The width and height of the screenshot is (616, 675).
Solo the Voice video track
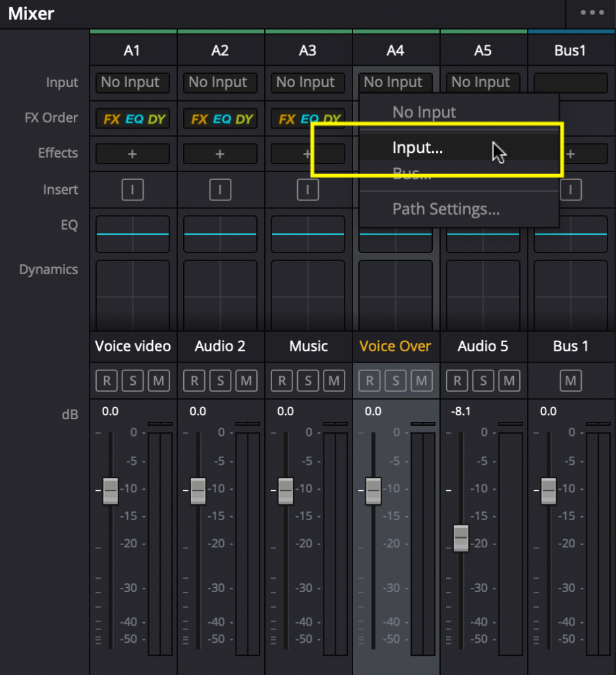(x=132, y=381)
